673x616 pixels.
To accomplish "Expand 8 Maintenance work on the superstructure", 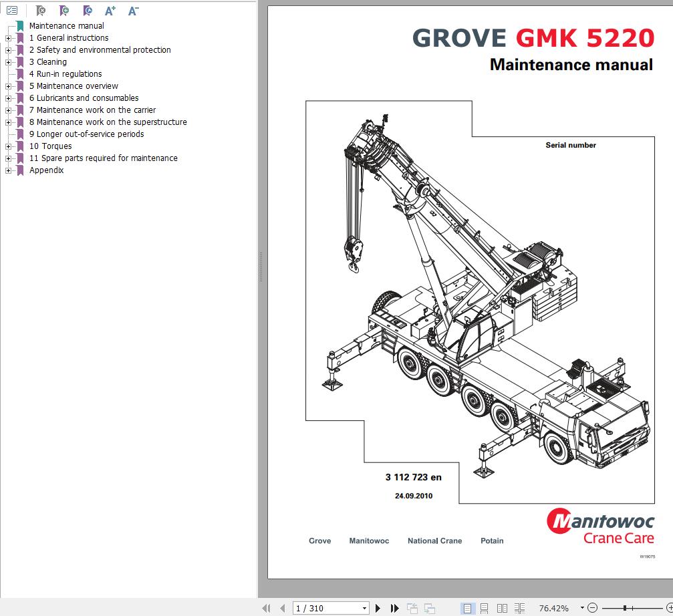I will [8, 122].
